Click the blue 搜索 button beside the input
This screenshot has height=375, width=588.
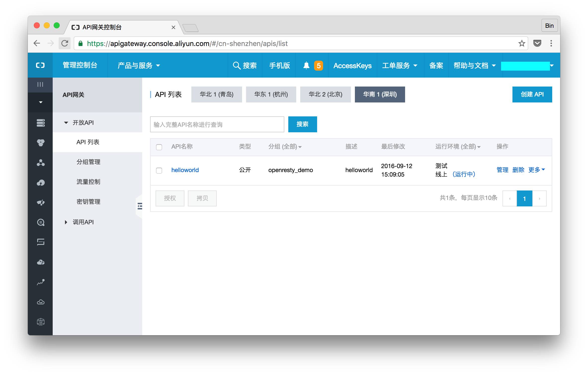click(x=303, y=124)
